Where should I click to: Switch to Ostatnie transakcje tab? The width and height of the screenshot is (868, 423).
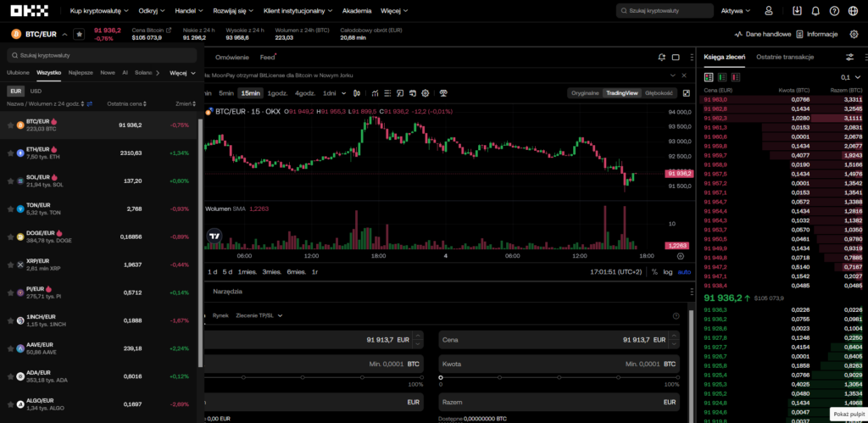coord(785,57)
